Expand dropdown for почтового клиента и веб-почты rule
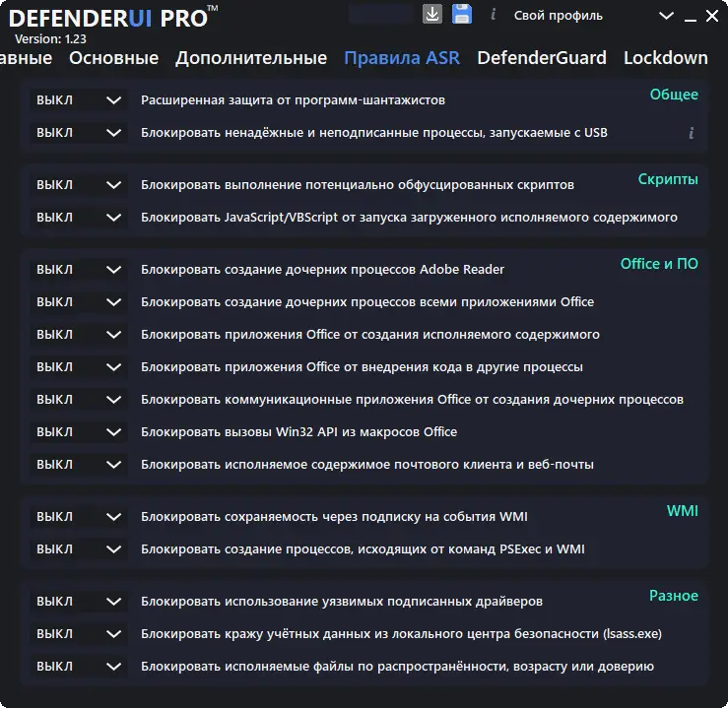 [x=79, y=465]
